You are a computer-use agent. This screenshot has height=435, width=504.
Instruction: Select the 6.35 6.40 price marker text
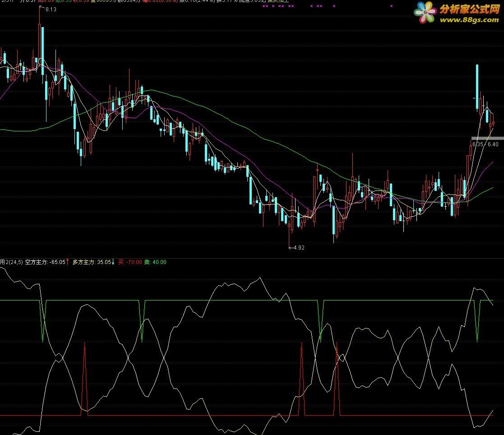click(x=486, y=144)
